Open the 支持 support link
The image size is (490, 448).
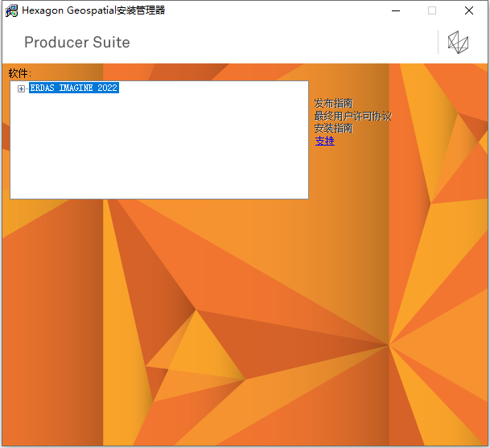[x=325, y=141]
